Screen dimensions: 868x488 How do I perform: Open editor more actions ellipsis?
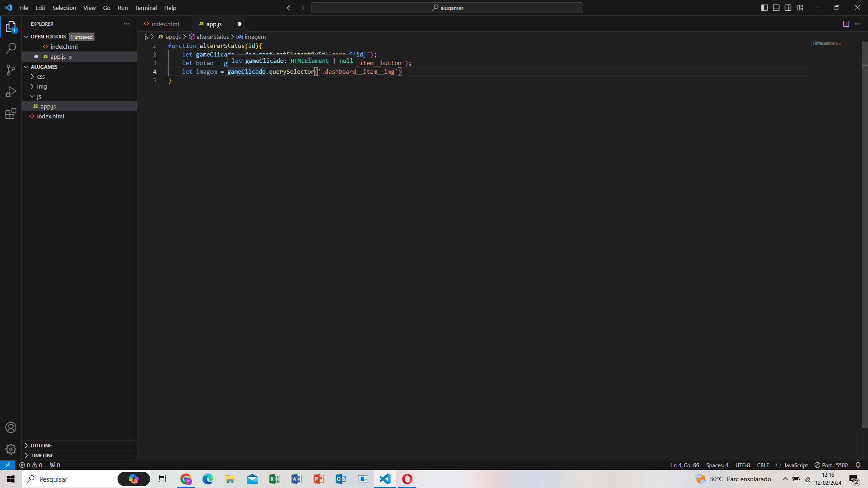pyautogui.click(x=858, y=24)
